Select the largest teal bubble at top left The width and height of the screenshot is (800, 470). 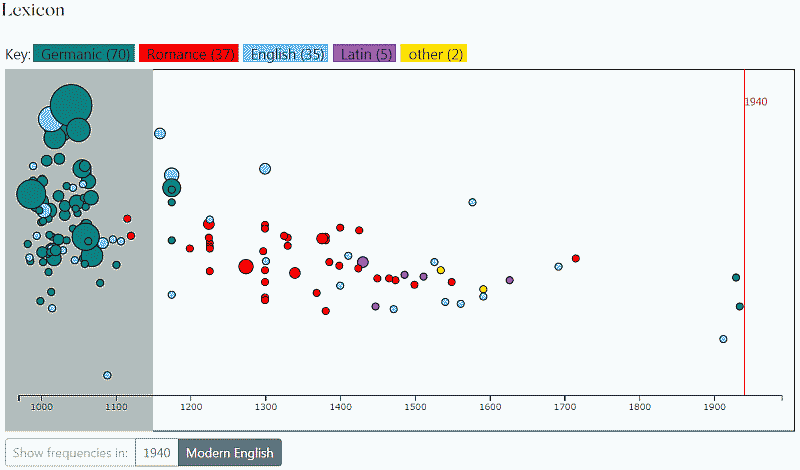(70, 104)
